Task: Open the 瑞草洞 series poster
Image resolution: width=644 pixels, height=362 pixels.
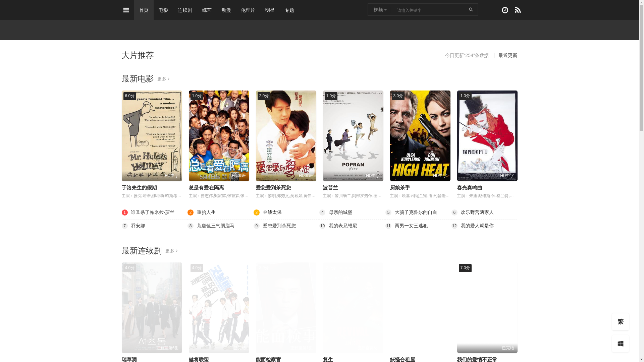Action: coord(152,308)
